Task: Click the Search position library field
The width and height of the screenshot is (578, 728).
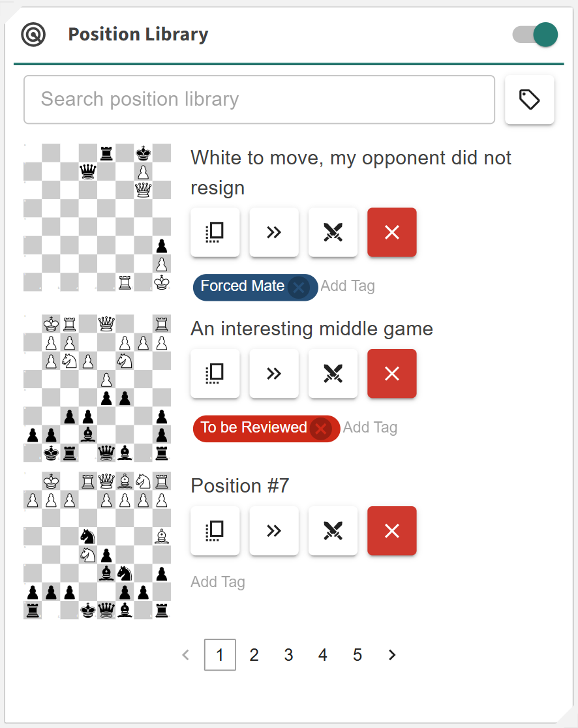Action: click(x=259, y=100)
